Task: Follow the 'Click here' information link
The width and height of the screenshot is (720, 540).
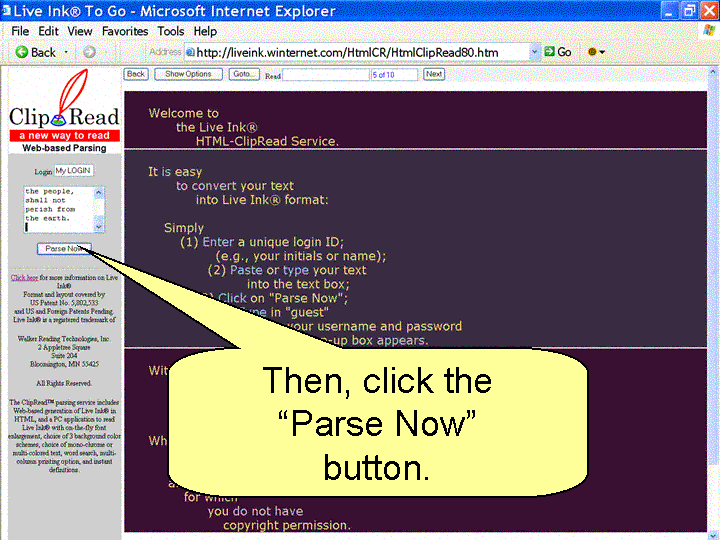Action: click(x=24, y=277)
